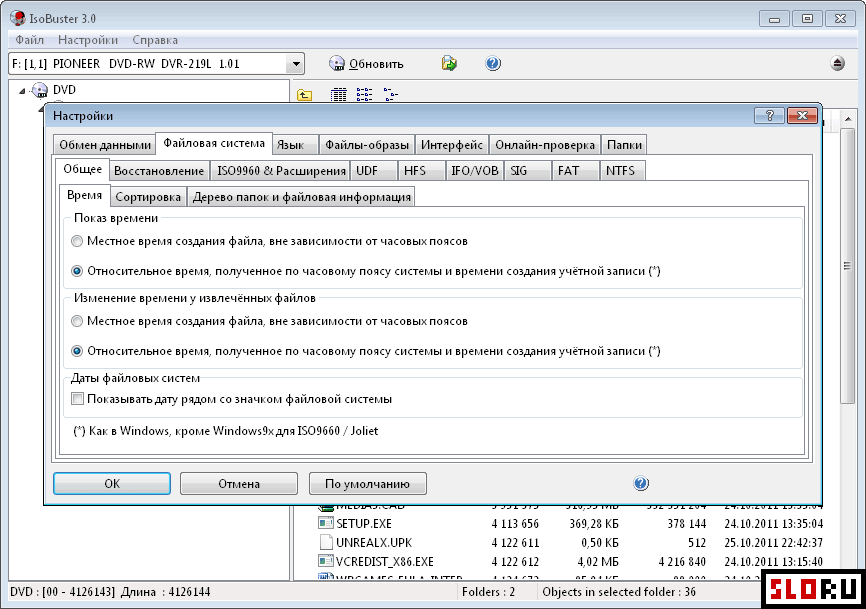
Task: Click the SETUP.EXE file icon
Action: [326, 523]
